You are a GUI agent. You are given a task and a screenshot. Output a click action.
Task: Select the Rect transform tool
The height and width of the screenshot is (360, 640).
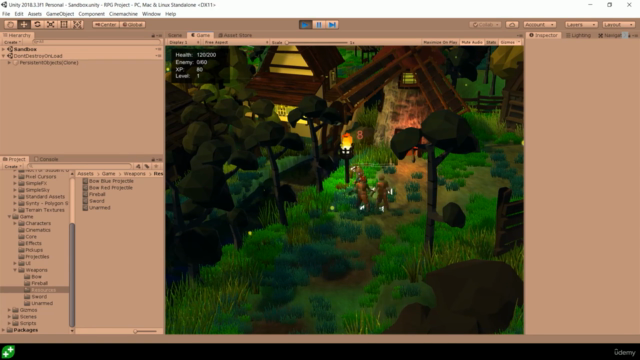coord(64,24)
